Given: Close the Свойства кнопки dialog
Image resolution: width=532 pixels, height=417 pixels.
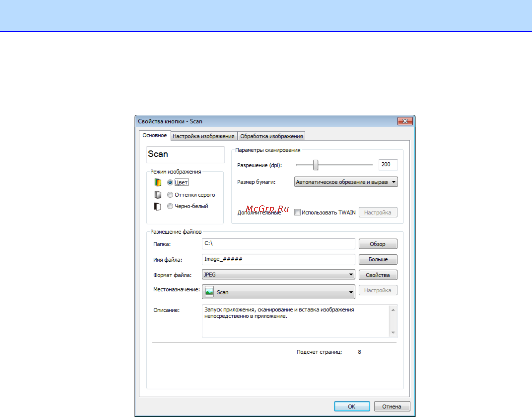Looking at the screenshot, I should (x=405, y=121).
